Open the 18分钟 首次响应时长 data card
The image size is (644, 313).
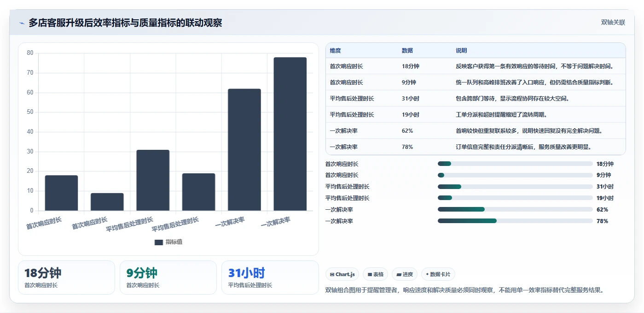(66, 278)
